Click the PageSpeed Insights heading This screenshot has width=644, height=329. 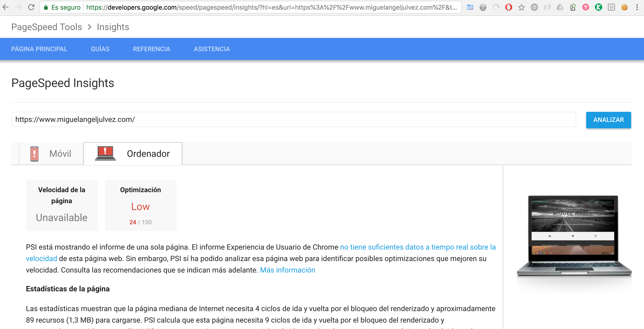(x=63, y=83)
